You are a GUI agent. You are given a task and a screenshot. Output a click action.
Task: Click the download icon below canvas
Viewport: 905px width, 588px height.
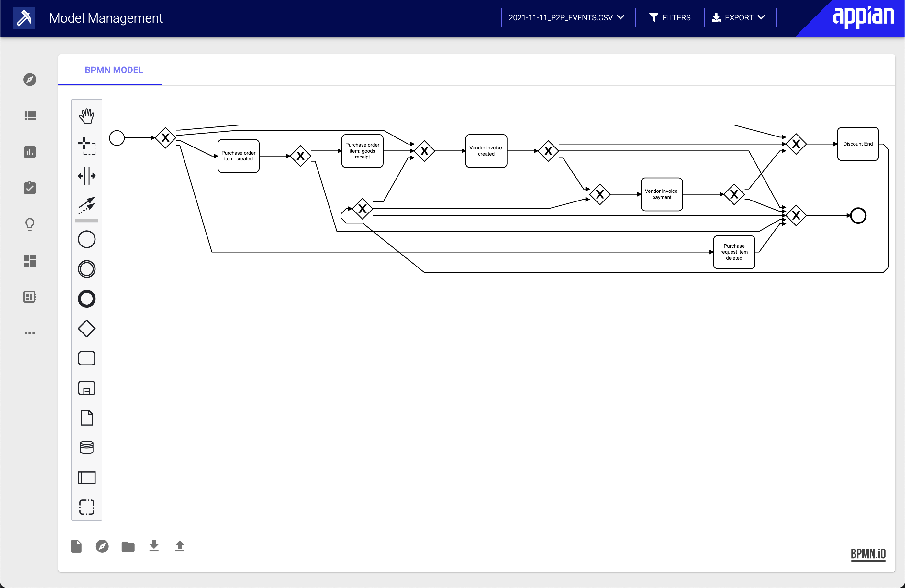point(154,546)
